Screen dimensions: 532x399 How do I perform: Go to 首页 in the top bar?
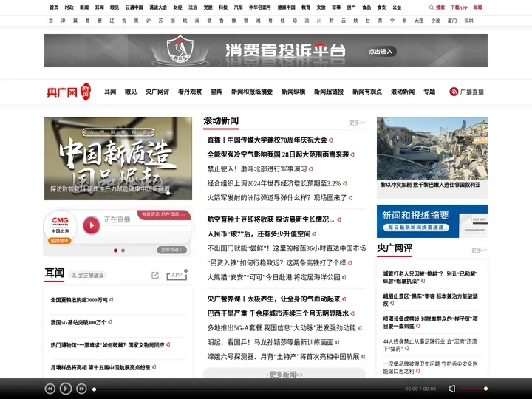tap(54, 7)
